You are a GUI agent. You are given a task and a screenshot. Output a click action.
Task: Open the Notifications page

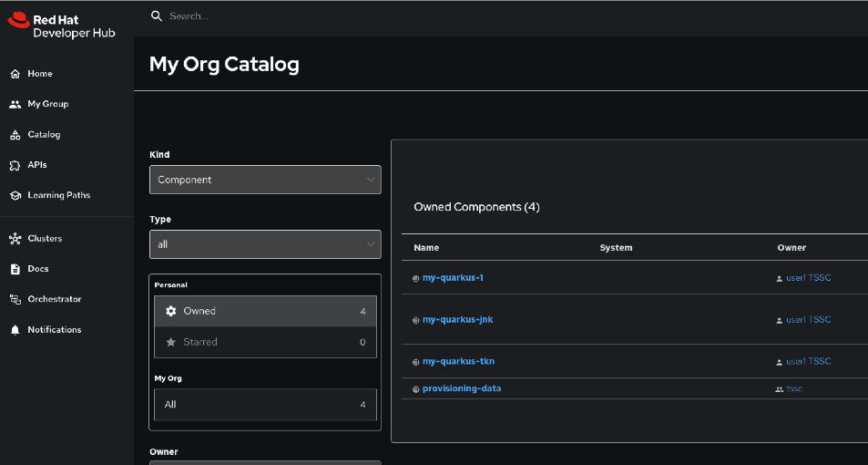point(55,330)
